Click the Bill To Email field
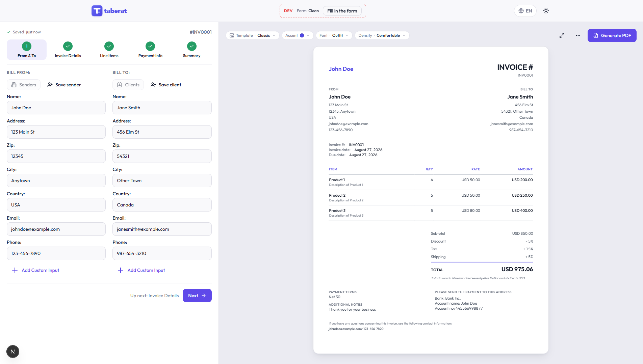The height and width of the screenshot is (364, 643). point(162,229)
